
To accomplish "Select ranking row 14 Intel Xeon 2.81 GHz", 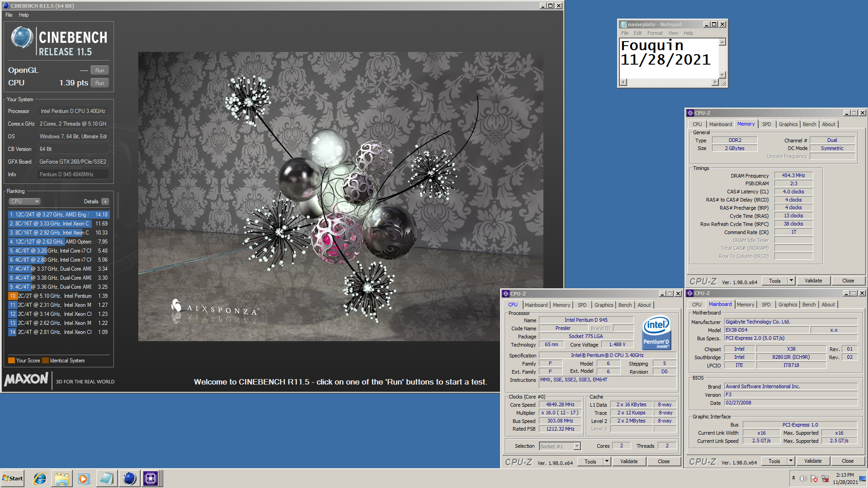I will pyautogui.click(x=59, y=332).
